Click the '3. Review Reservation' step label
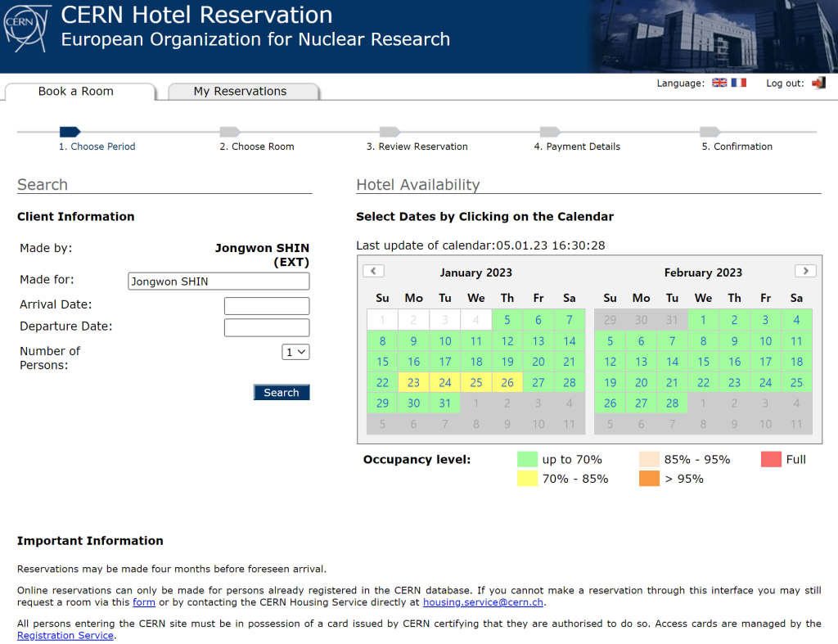 pos(417,146)
